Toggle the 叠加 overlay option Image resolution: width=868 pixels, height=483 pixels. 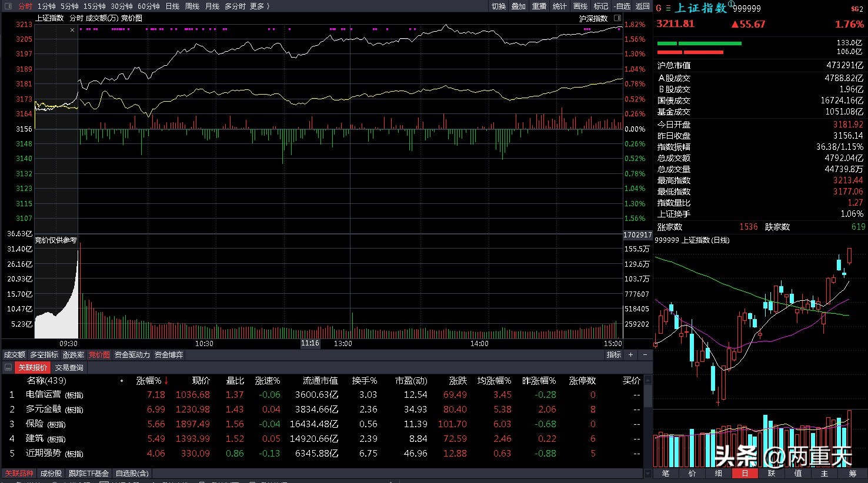pyautogui.click(x=518, y=6)
